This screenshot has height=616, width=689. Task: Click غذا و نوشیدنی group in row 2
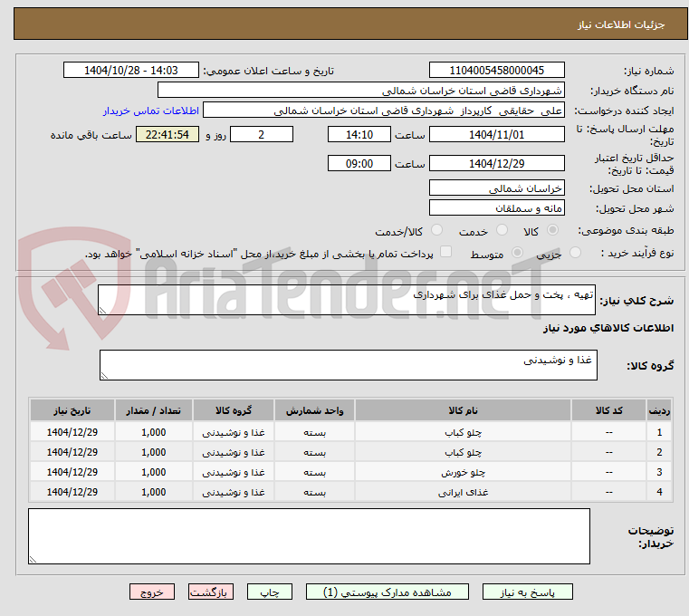coord(234,452)
